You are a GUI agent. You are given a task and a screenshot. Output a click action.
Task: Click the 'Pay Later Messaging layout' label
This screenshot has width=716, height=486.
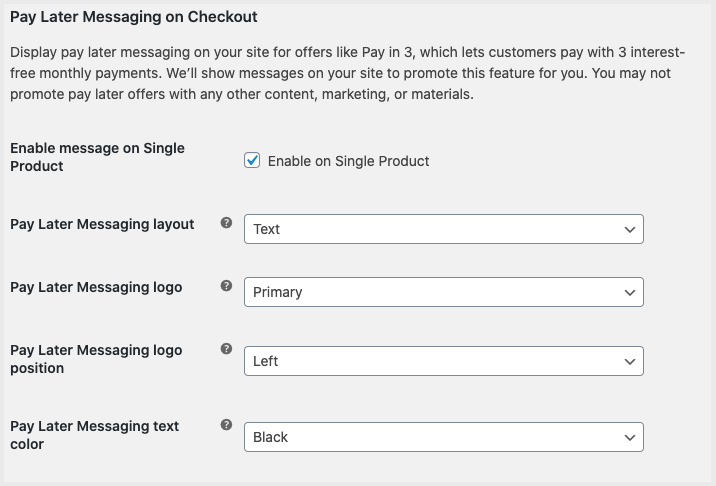pyautogui.click(x=102, y=224)
